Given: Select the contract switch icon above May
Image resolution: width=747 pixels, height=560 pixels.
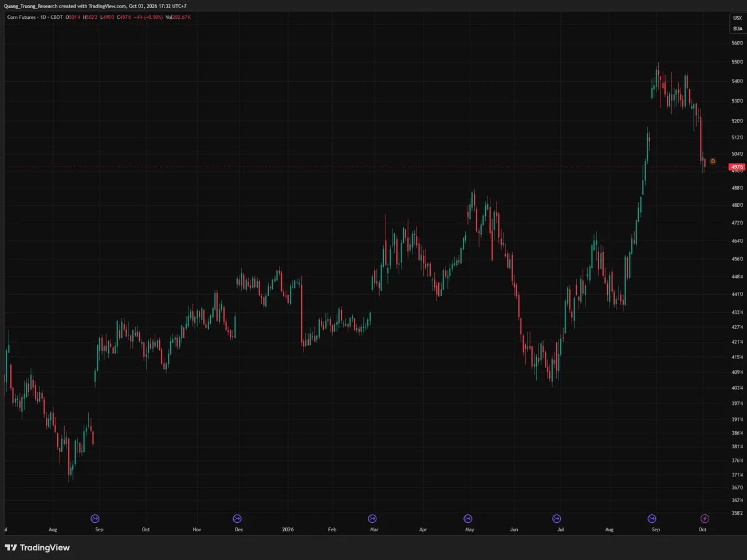Looking at the screenshot, I should (468, 519).
